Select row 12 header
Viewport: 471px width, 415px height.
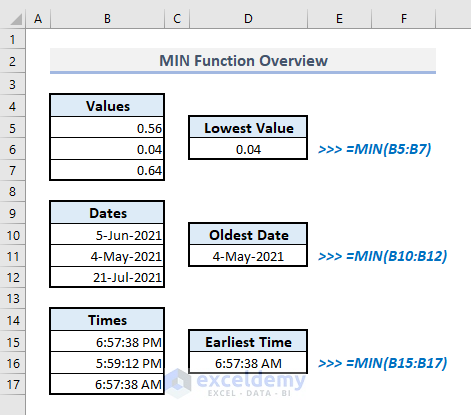[x=13, y=277]
